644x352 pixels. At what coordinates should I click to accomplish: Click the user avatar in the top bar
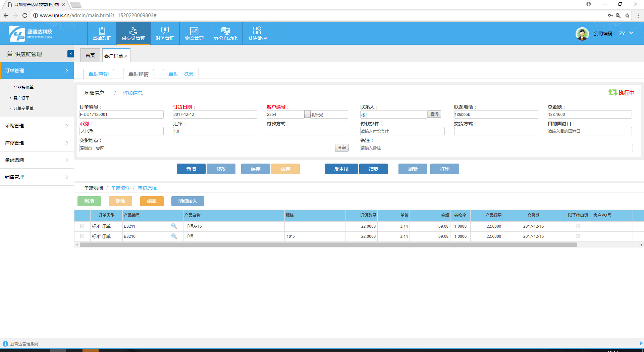coord(582,34)
